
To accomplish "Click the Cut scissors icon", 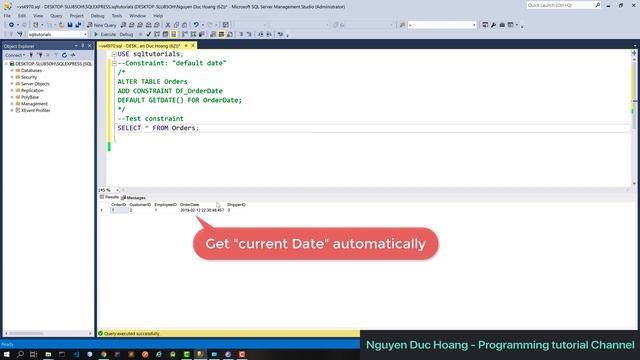I will (x=168, y=25).
